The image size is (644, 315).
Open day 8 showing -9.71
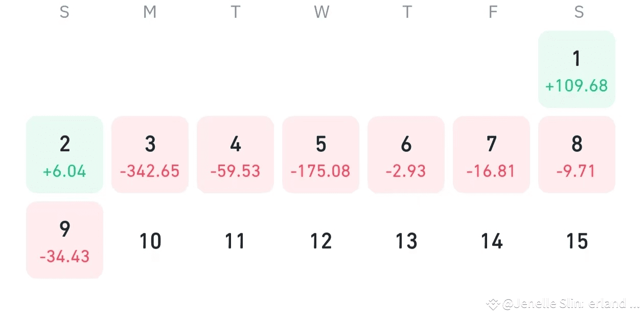click(577, 155)
